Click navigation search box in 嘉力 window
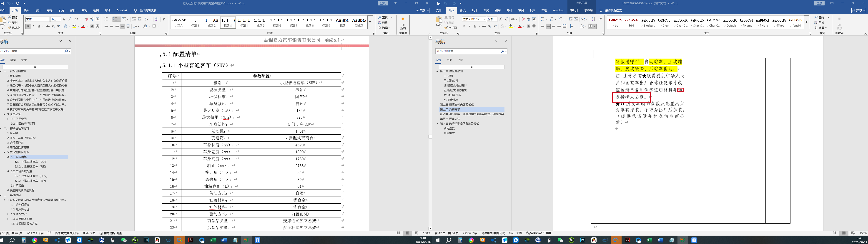Viewport: 868px width, 244px height. pos(32,51)
